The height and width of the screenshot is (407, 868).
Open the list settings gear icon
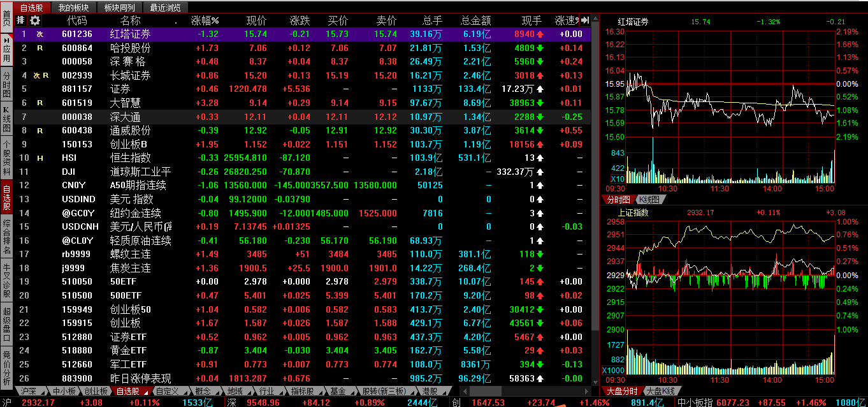(x=35, y=20)
